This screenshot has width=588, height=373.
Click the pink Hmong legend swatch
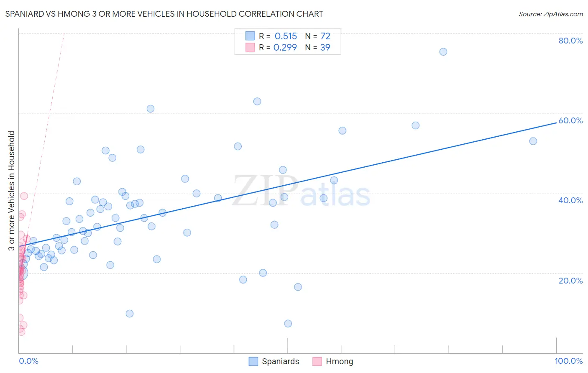[317, 361]
